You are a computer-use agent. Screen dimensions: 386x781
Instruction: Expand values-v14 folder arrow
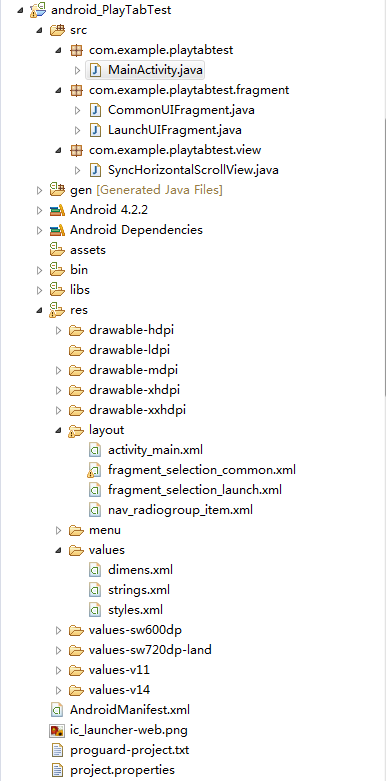58,690
